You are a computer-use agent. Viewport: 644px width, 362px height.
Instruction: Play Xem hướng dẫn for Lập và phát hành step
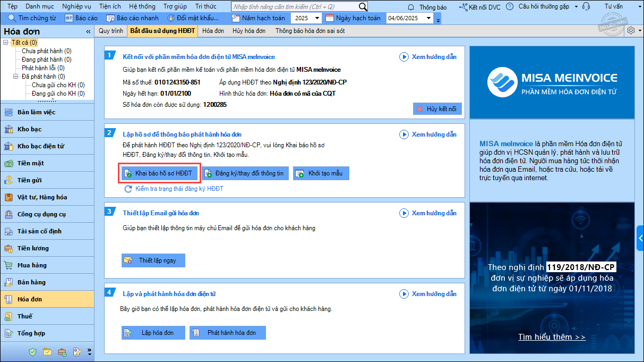coord(428,294)
